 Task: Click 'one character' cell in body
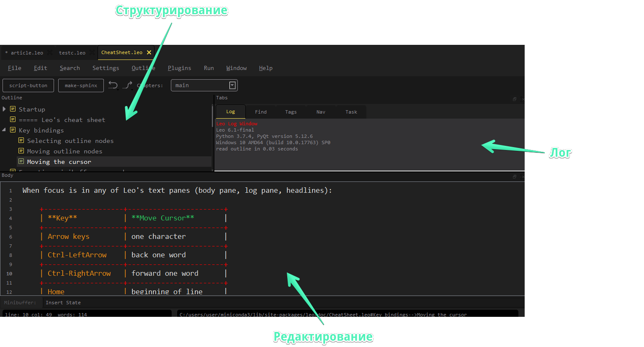point(159,236)
